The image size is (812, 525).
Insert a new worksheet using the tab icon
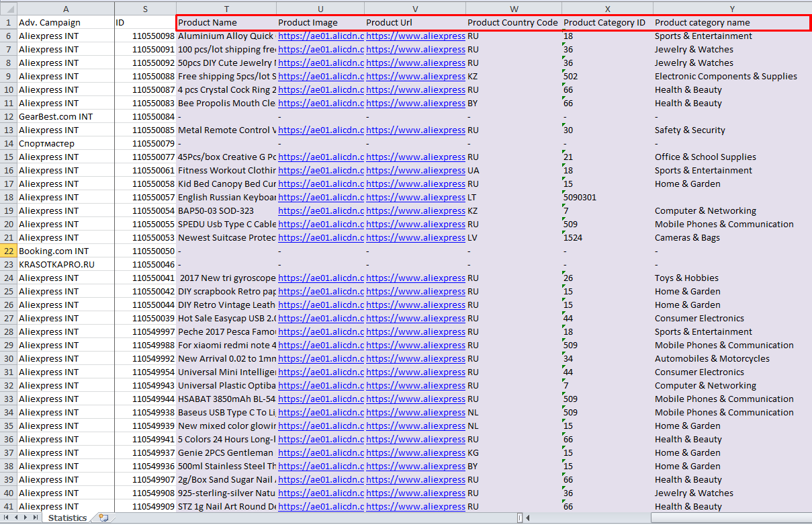click(x=103, y=518)
